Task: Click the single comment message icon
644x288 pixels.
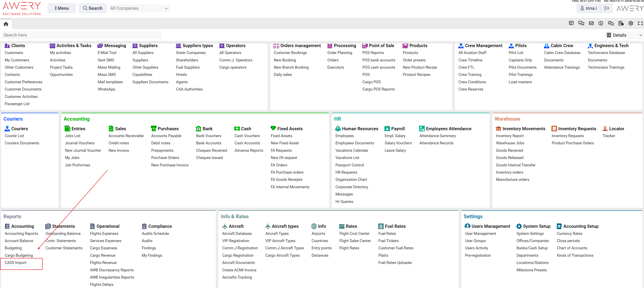Action: pyautogui.click(x=571, y=23)
